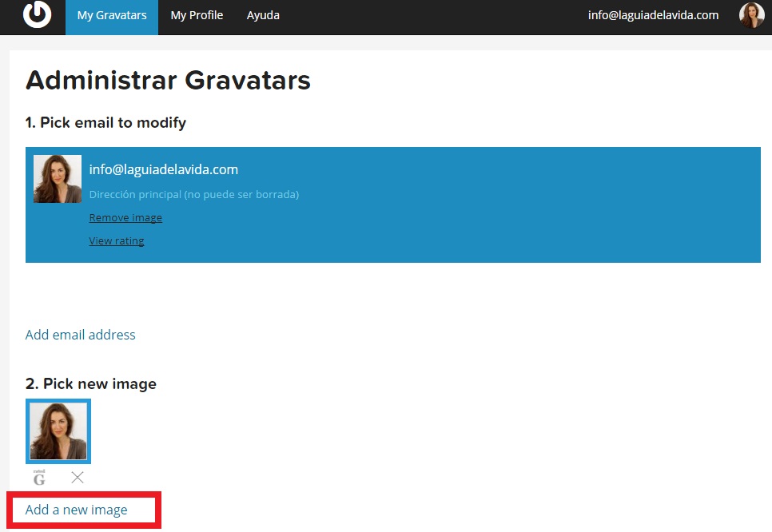The height and width of the screenshot is (532, 772).
Task: Click the Add email address link
Action: click(81, 335)
